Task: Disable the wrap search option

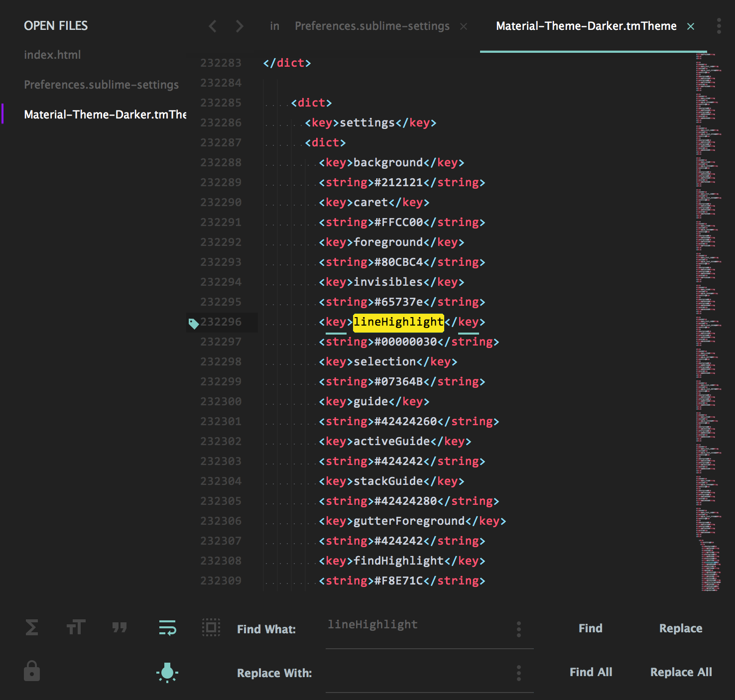Action: 167,628
